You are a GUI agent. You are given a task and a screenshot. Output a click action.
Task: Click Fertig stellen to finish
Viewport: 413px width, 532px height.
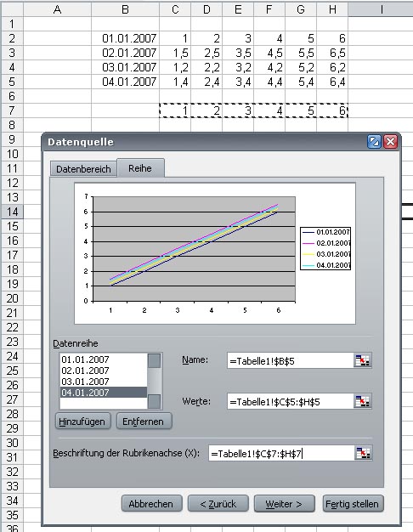(353, 504)
